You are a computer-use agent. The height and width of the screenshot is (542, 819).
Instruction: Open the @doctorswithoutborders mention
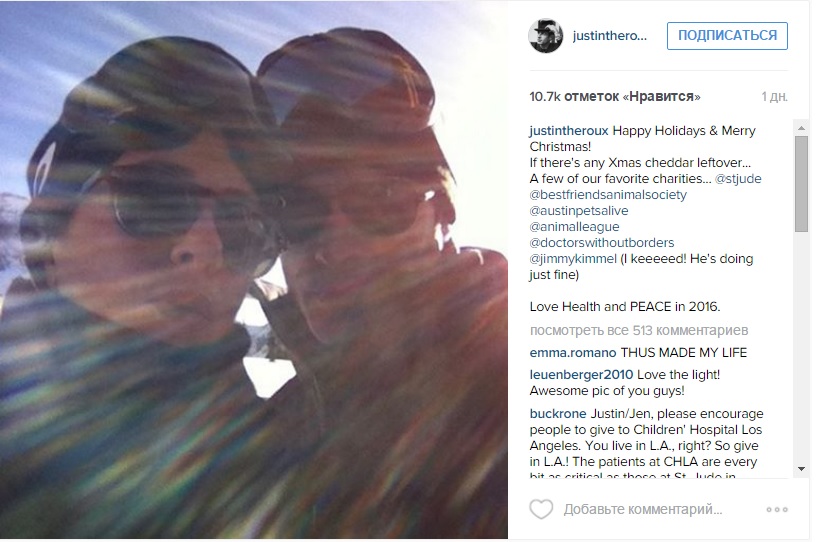602,243
